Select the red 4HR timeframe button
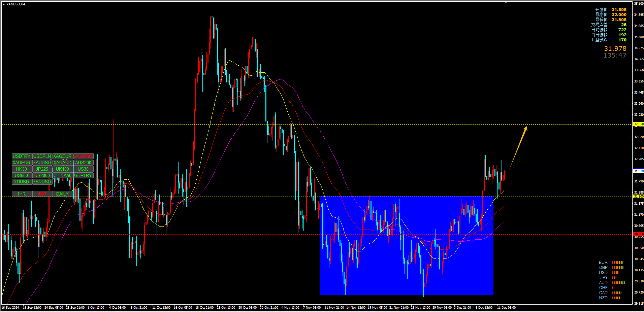Viewport: 644px width, 312px height. click(x=42, y=194)
